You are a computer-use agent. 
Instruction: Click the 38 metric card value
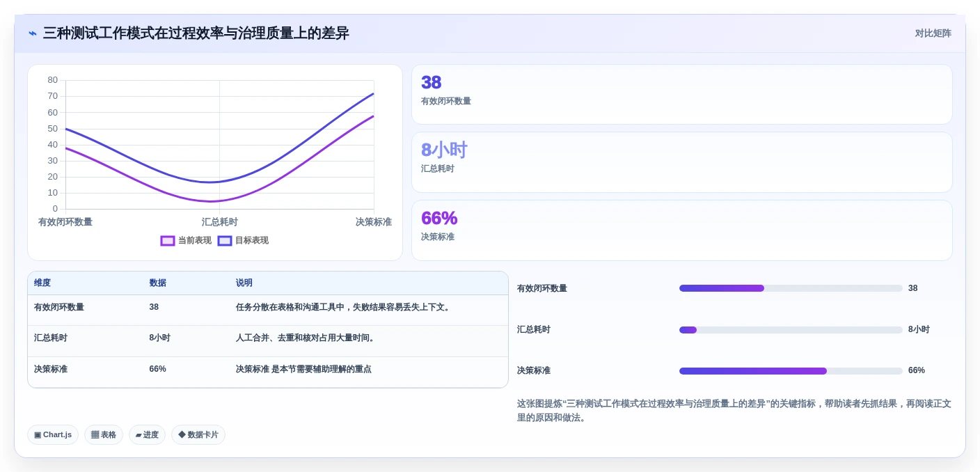[x=432, y=82]
